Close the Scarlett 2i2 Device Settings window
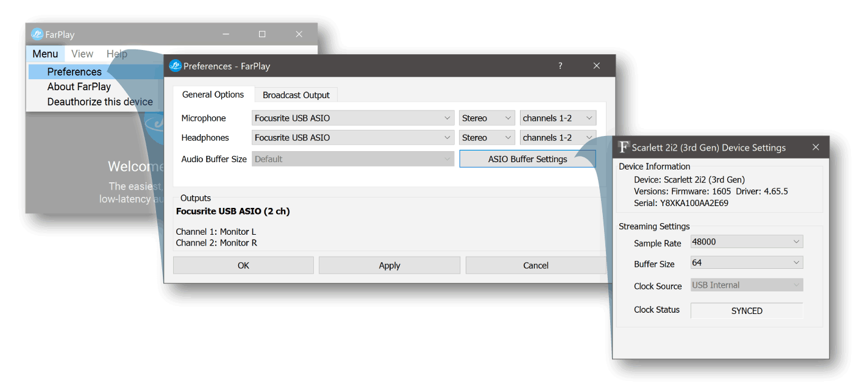The height and width of the screenshot is (392, 868). tap(816, 148)
